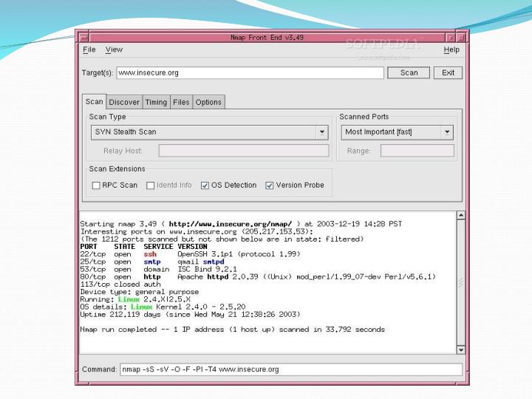
Task: Open the Files tab
Action: pos(181,102)
